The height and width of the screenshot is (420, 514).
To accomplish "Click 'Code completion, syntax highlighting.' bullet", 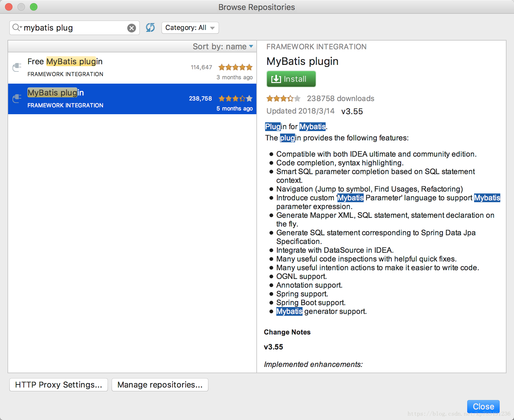I will click(x=340, y=163).
